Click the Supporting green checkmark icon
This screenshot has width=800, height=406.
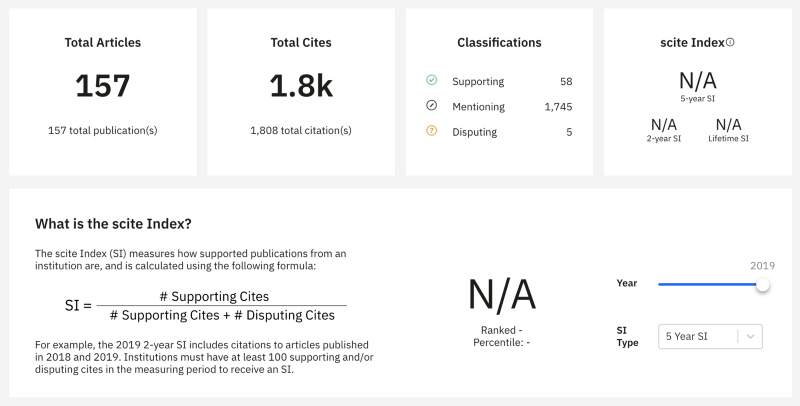click(431, 81)
